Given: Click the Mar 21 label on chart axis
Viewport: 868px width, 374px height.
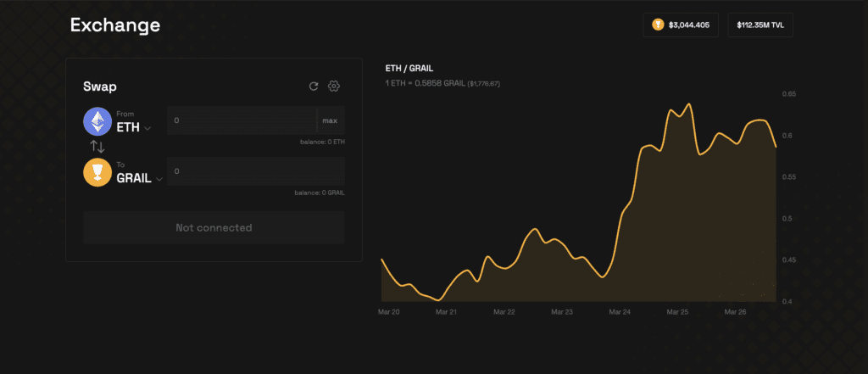Looking at the screenshot, I should [x=446, y=312].
